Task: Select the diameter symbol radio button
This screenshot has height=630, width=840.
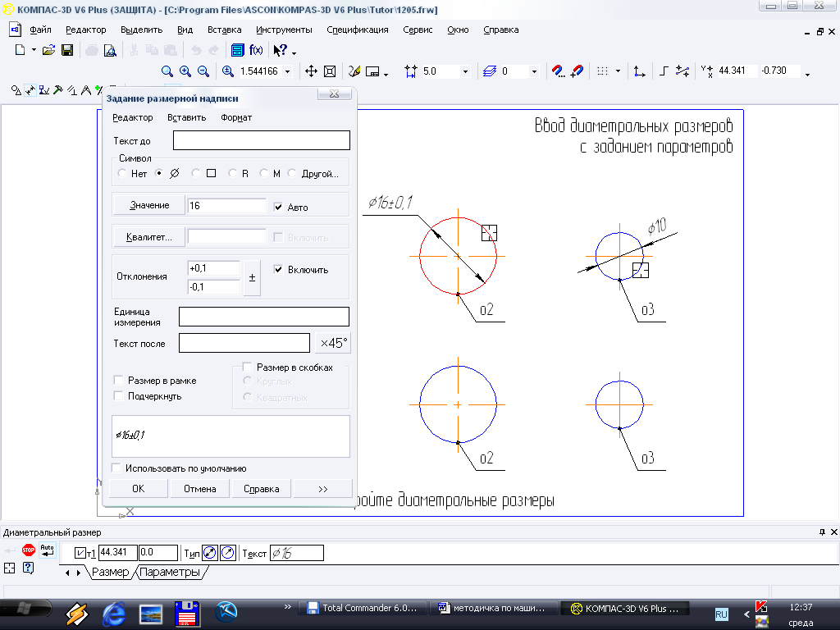Action: [159, 173]
